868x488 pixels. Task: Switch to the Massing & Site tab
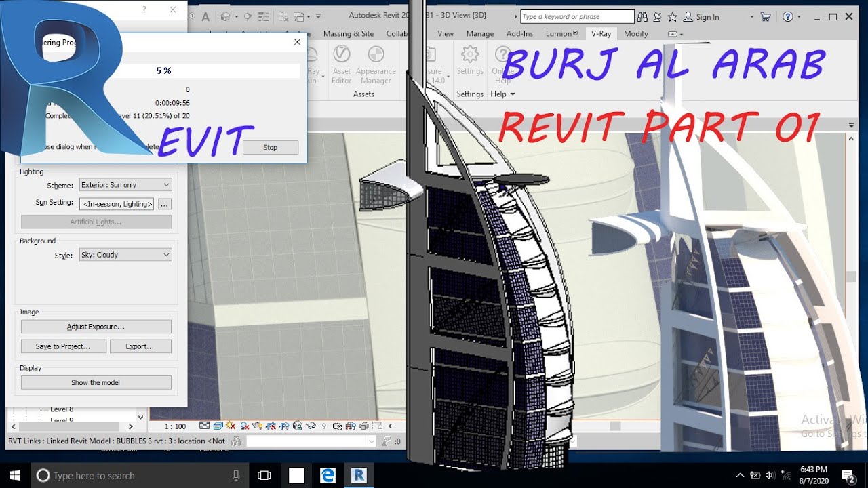point(349,33)
